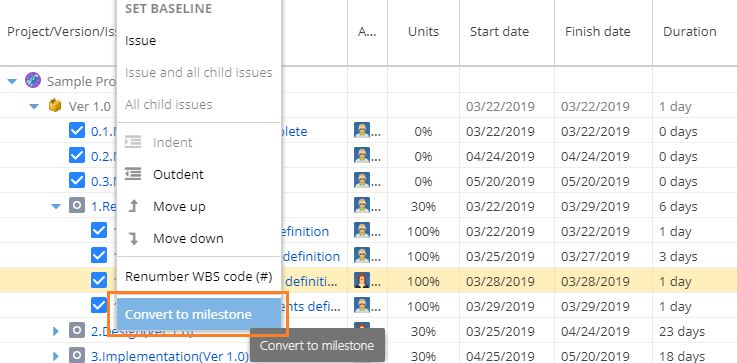Click the 6 days parent task type icon
The image size is (737, 363).
click(77, 205)
